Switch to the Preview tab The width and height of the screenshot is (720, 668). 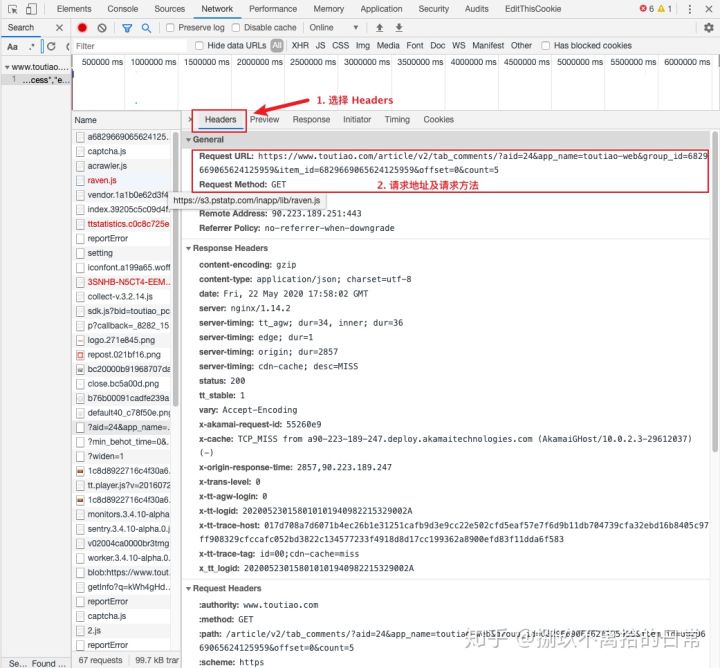tap(264, 119)
